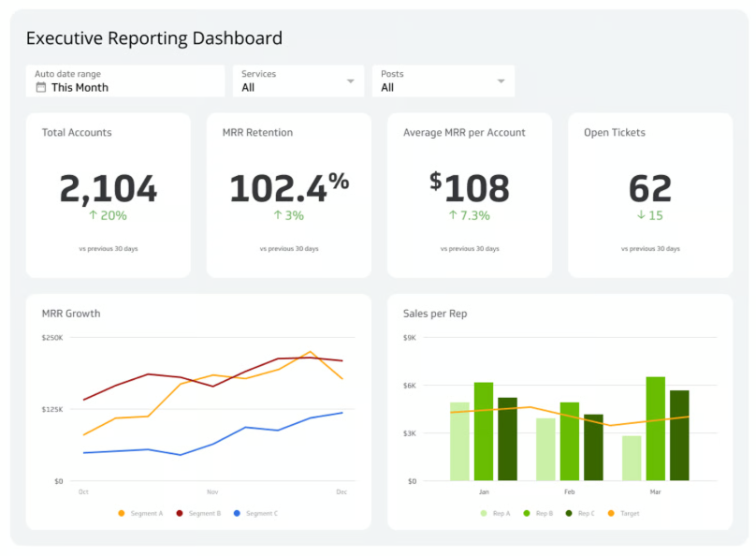756x556 pixels.
Task: Click the $108 average MRR value
Action: coord(470,187)
